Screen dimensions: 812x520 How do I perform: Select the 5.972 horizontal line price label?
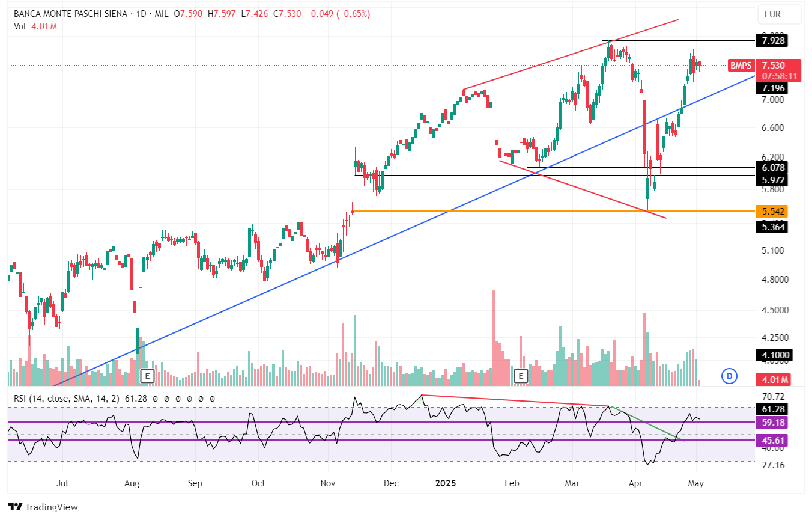point(772,180)
